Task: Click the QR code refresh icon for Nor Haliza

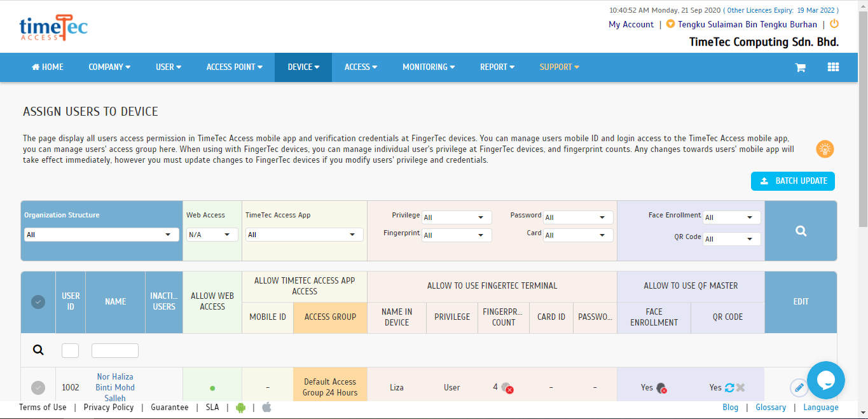Action: (x=729, y=387)
